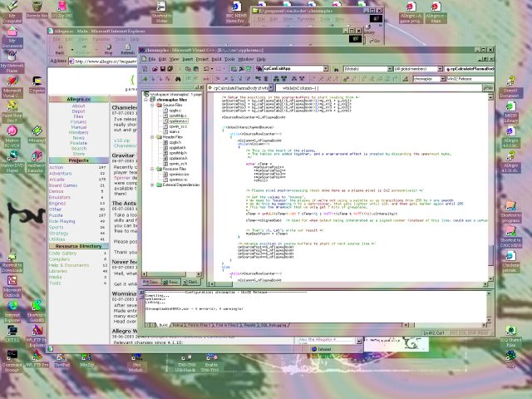Viewport: 532px width, 399px height.
Task: Open the Build menu in Visual C++
Action: 216,59
